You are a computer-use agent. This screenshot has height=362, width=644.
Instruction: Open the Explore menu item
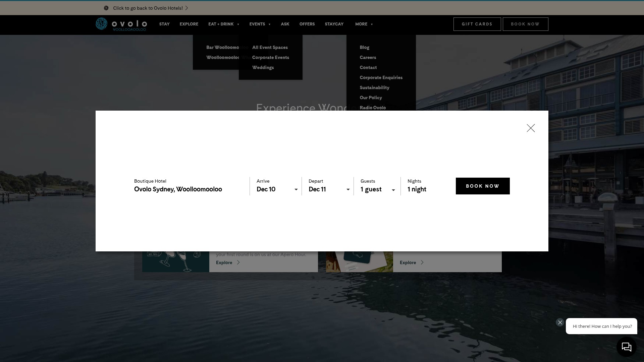[189, 24]
